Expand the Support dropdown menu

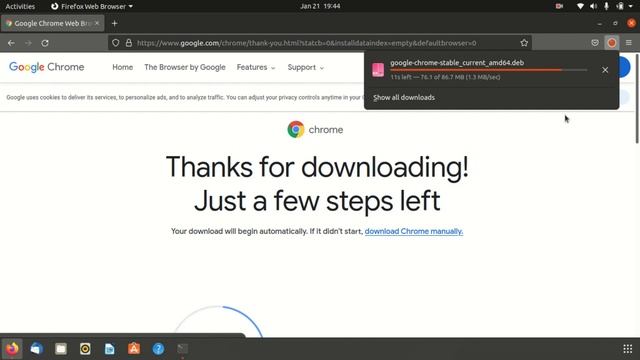point(306,67)
